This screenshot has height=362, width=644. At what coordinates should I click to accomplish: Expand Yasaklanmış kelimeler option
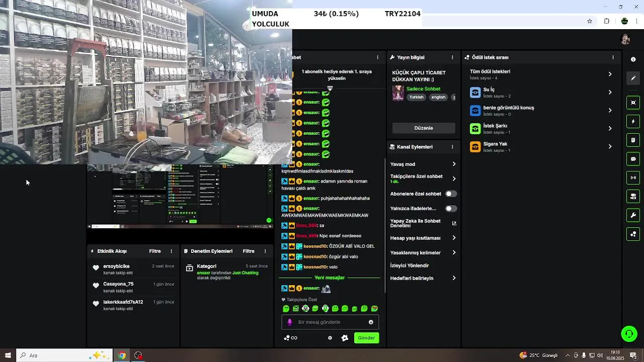(x=423, y=252)
